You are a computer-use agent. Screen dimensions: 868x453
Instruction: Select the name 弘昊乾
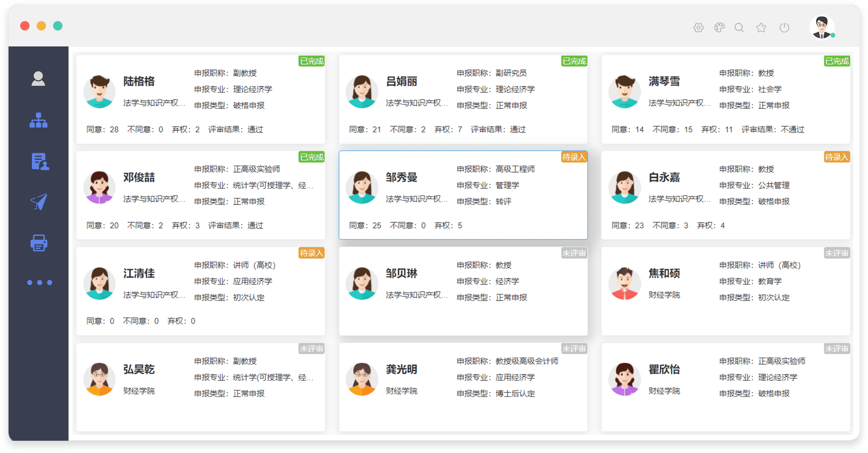point(139,369)
